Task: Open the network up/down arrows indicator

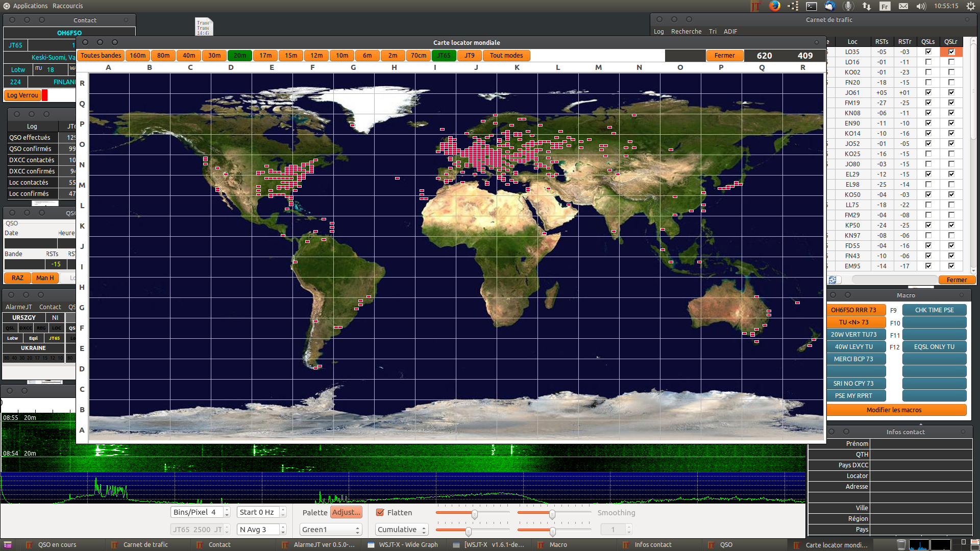Action: tap(866, 6)
